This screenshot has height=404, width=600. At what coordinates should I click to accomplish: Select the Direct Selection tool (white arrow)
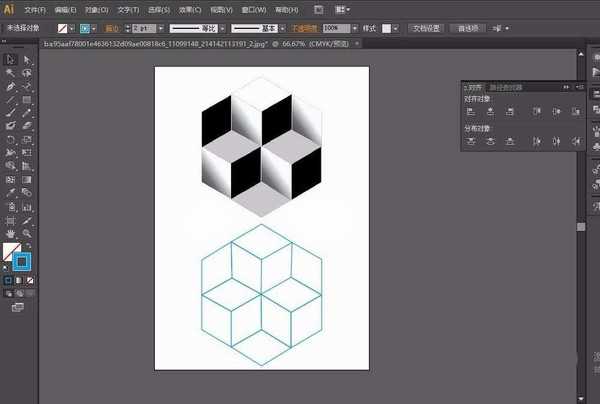point(26,59)
